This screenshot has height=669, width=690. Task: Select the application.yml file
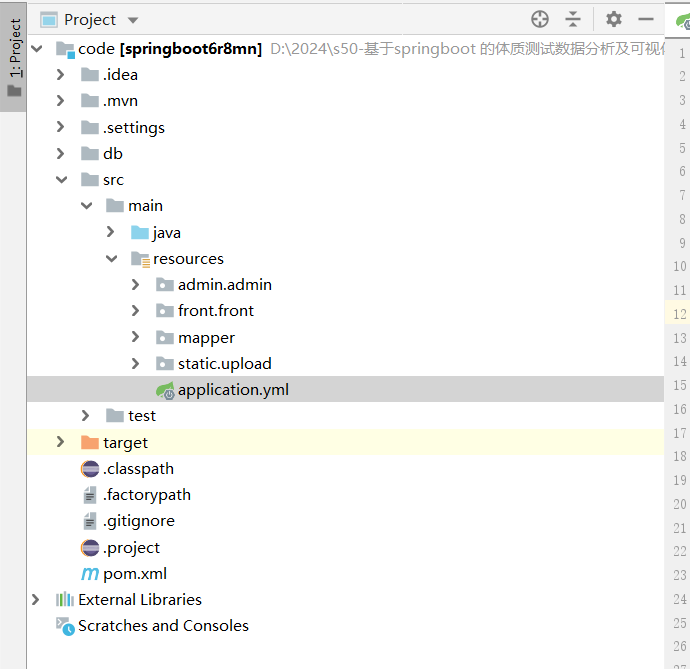pyautogui.click(x=232, y=390)
